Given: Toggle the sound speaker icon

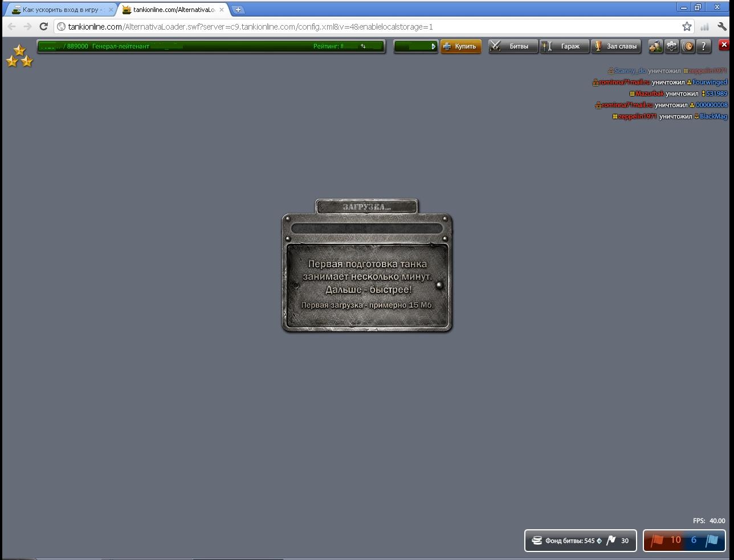Looking at the screenshot, I should (688, 47).
